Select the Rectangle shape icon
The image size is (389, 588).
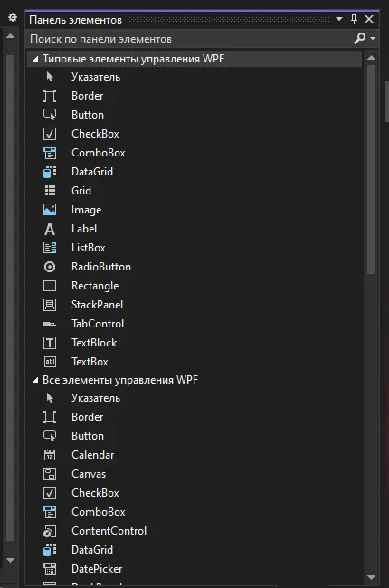tap(50, 286)
